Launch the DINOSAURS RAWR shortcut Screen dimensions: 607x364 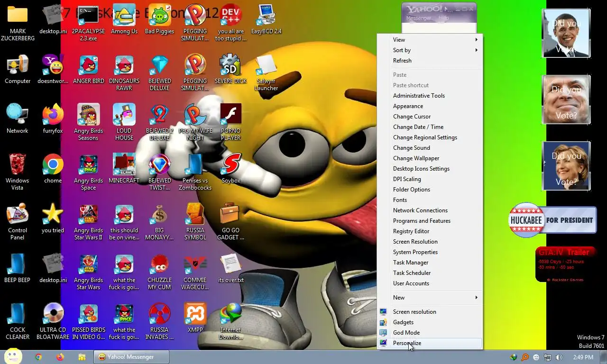124,73
